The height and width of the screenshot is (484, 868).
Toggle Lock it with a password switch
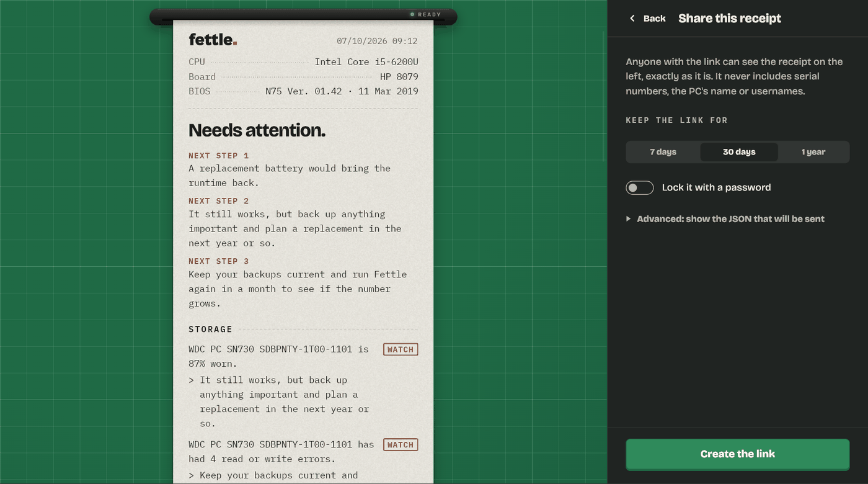tap(640, 187)
